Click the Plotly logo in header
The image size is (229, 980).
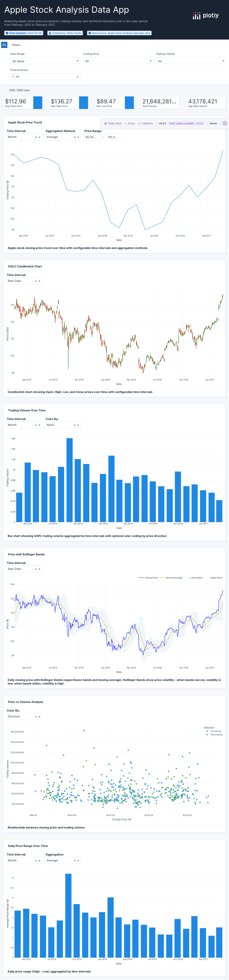pos(206,16)
